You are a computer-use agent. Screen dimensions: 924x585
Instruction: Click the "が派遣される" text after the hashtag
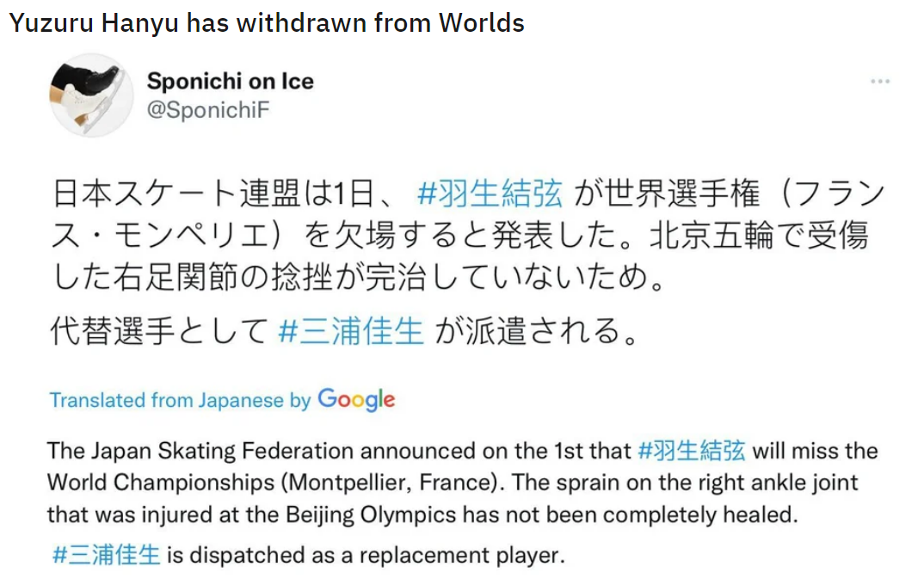click(x=536, y=331)
